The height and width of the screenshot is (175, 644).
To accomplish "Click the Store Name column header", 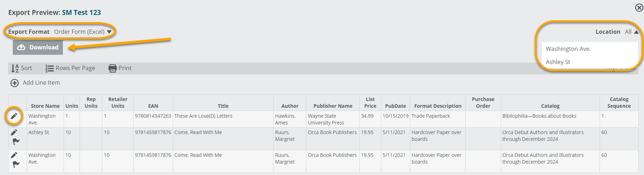I will (45, 106).
